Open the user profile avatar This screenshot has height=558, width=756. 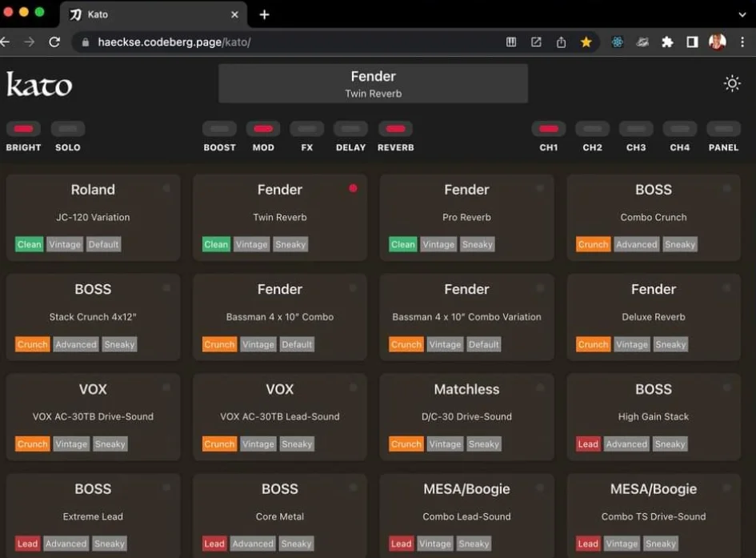718,42
